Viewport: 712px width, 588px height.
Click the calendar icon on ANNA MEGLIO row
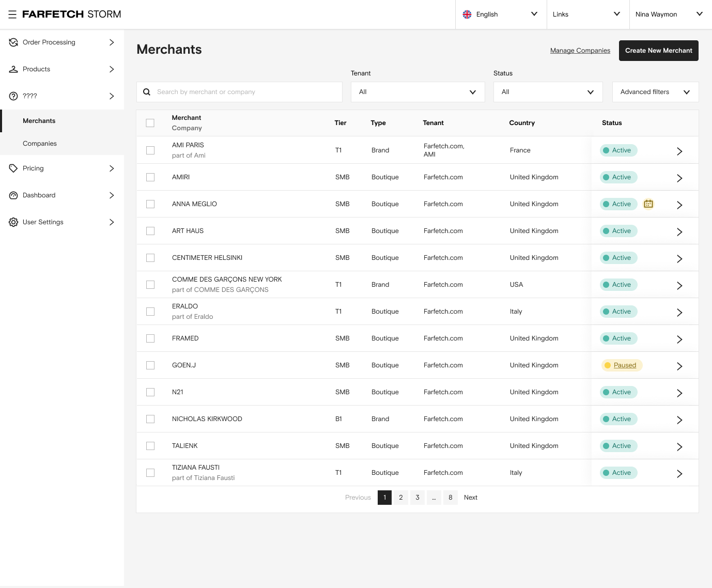pyautogui.click(x=648, y=204)
